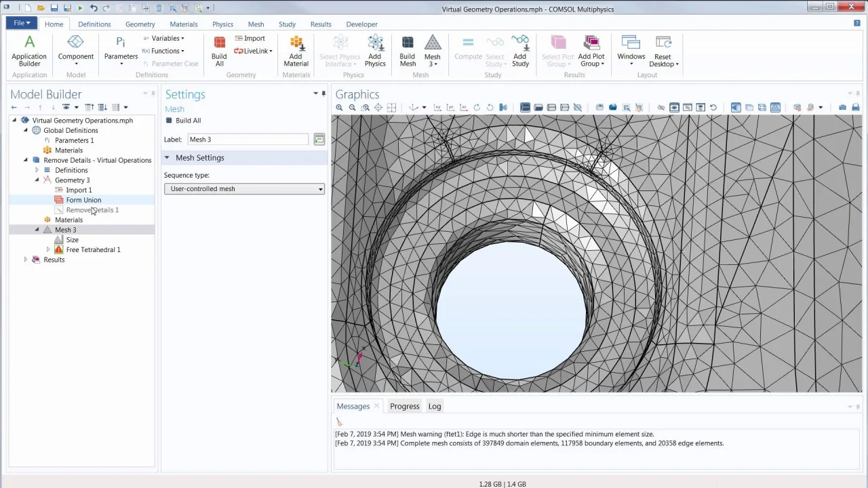This screenshot has height=488, width=868.
Task: Click the Open folder icon
Action: coord(41,8)
